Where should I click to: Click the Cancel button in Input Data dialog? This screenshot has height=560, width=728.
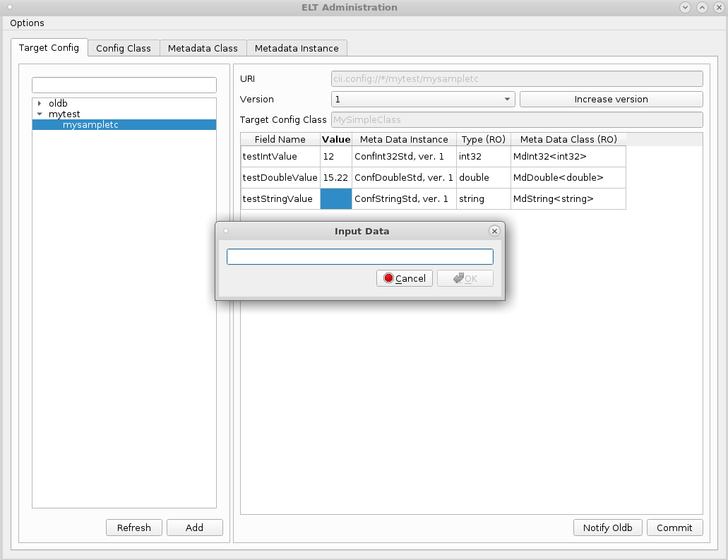point(405,278)
